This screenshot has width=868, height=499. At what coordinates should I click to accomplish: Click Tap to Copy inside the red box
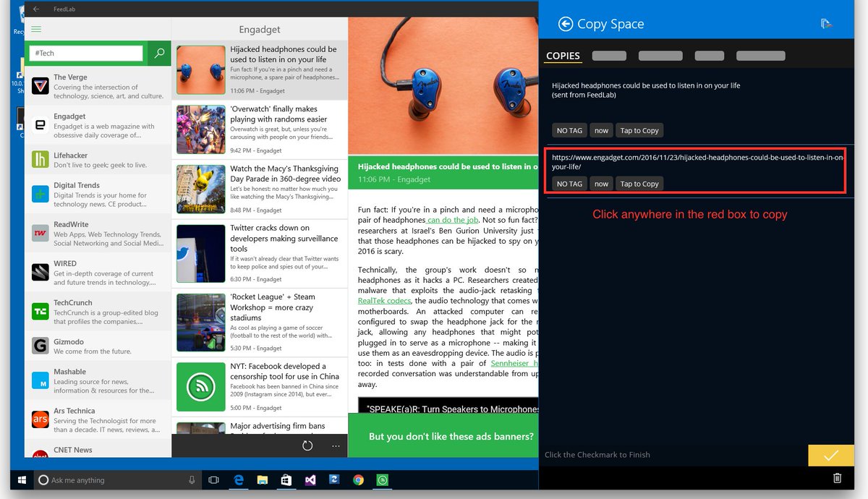(639, 183)
